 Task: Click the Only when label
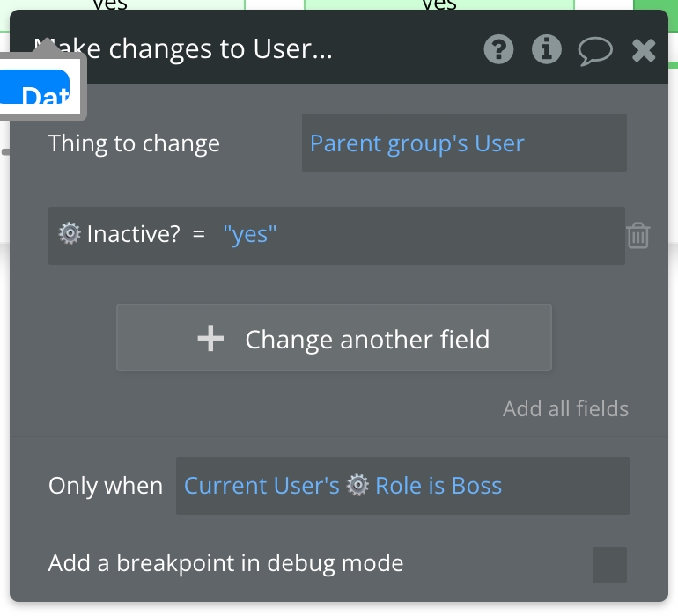click(x=106, y=486)
